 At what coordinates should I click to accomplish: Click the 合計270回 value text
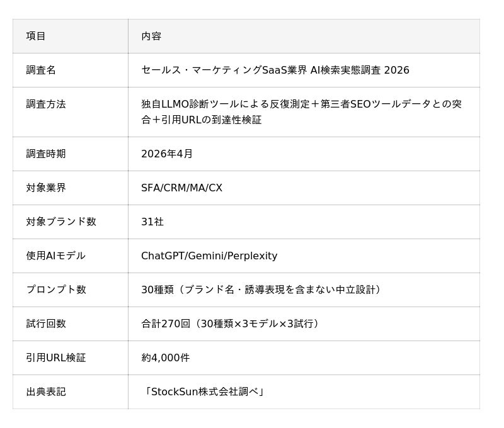230,324
